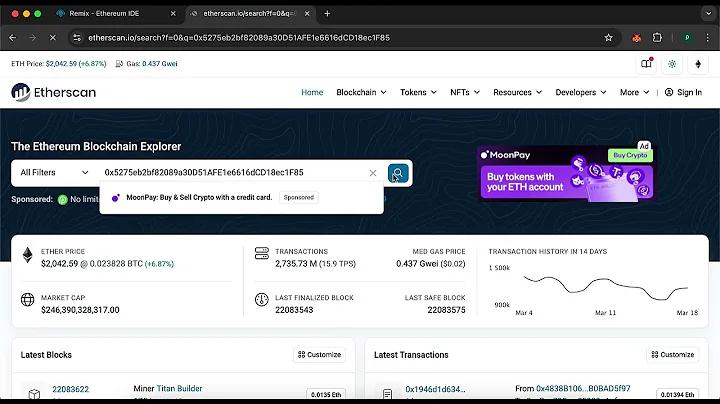Viewport: 720px width, 404px height.
Task: Bookmark this page with the star icon
Action: click(x=608, y=38)
